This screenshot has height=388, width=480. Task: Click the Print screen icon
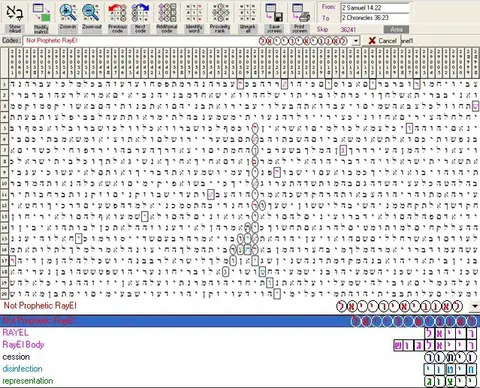[300, 12]
